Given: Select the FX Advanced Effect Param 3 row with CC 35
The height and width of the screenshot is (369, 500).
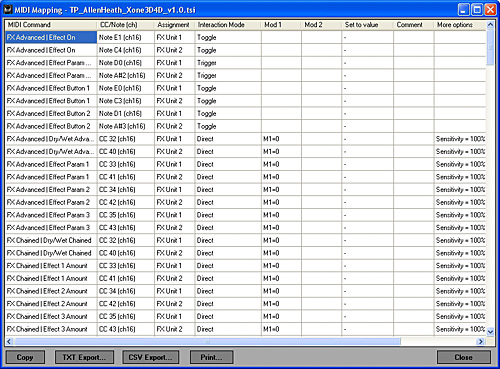Looking at the screenshot, I should (x=245, y=215).
